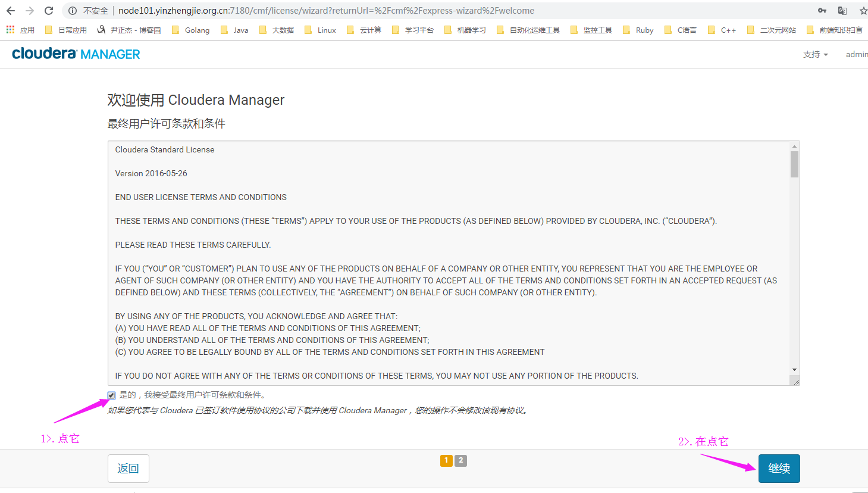868x493 pixels.
Task: Open the 学习平台 bookmark folder
Action: tap(413, 30)
